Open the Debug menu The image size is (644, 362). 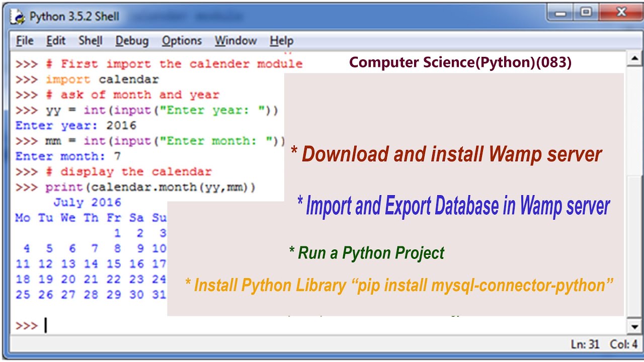132,41
